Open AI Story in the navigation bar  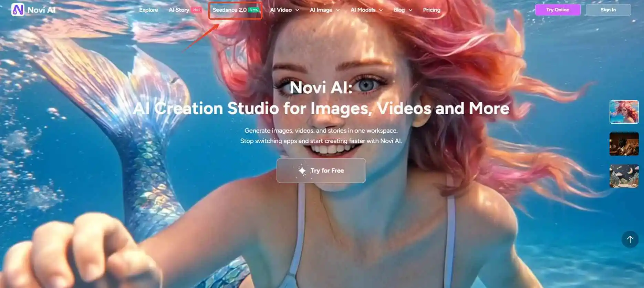click(x=179, y=10)
